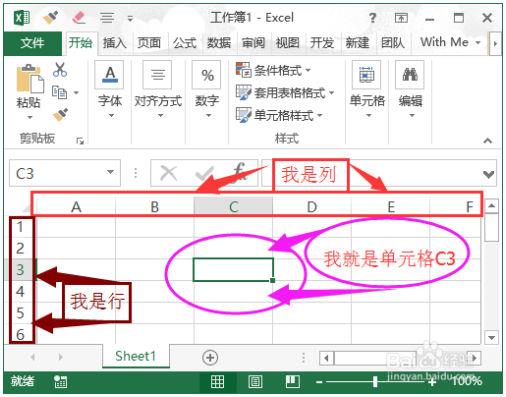Add a new sheet with plus button
Image resolution: width=506 pixels, height=397 pixels.
210,357
